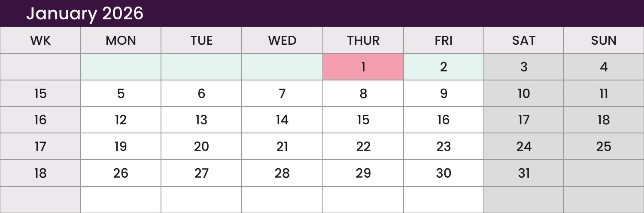Select Sunday January 25
Image resolution: width=644 pixels, height=213 pixels.
point(604,147)
